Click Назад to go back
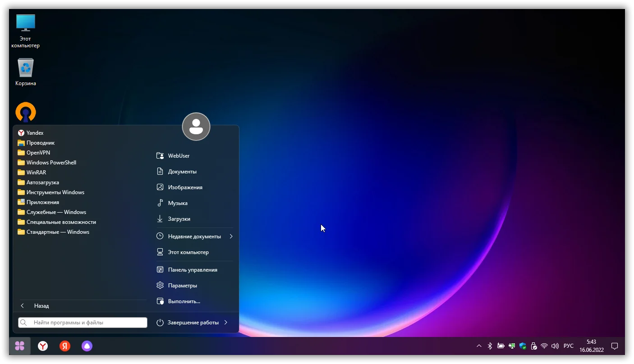The height and width of the screenshot is (364, 634). pos(41,306)
